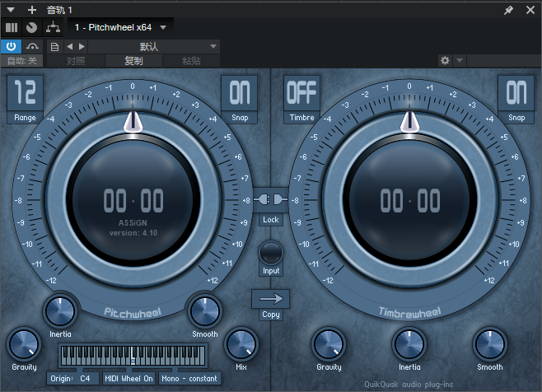Click the Lock plug connector icon

point(270,199)
